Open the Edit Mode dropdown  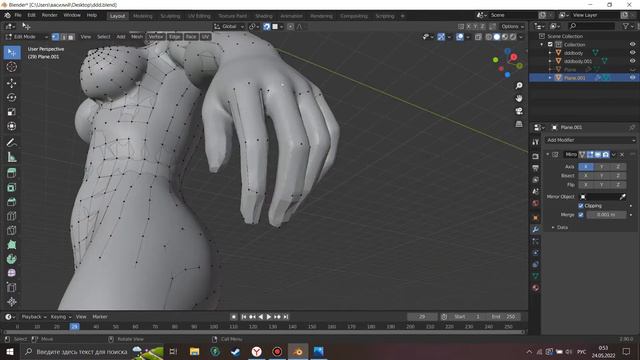point(27,37)
